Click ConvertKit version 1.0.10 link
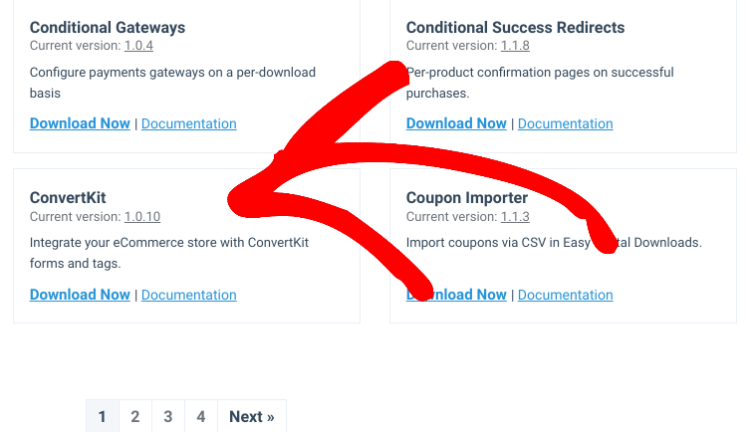Viewport: 750px width, 432px height. point(142,216)
